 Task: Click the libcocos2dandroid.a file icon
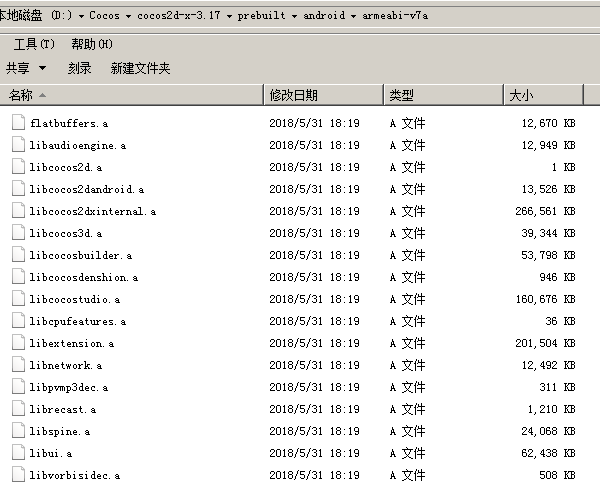18,189
